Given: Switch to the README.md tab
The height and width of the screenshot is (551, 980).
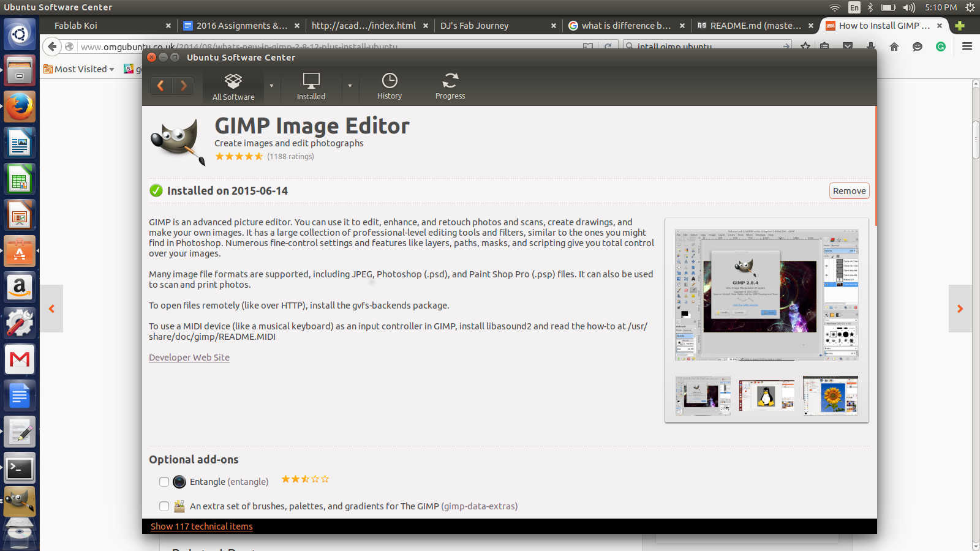Looking at the screenshot, I should pyautogui.click(x=755, y=26).
